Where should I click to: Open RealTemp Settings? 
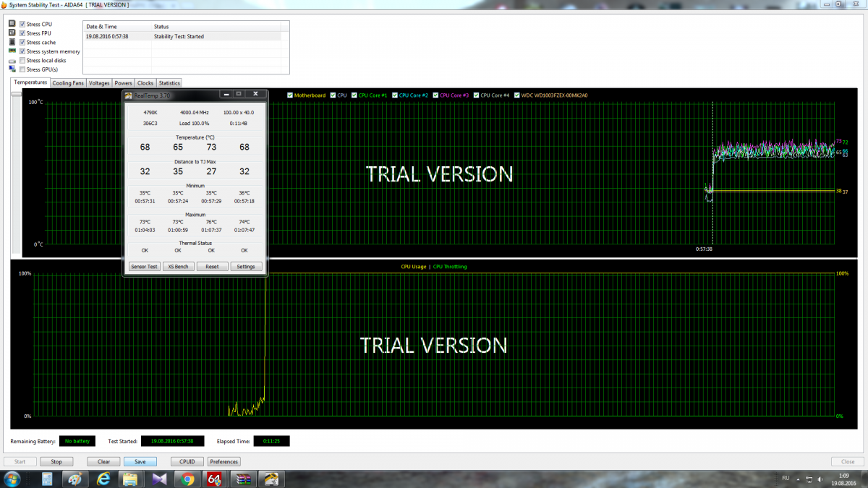click(246, 267)
